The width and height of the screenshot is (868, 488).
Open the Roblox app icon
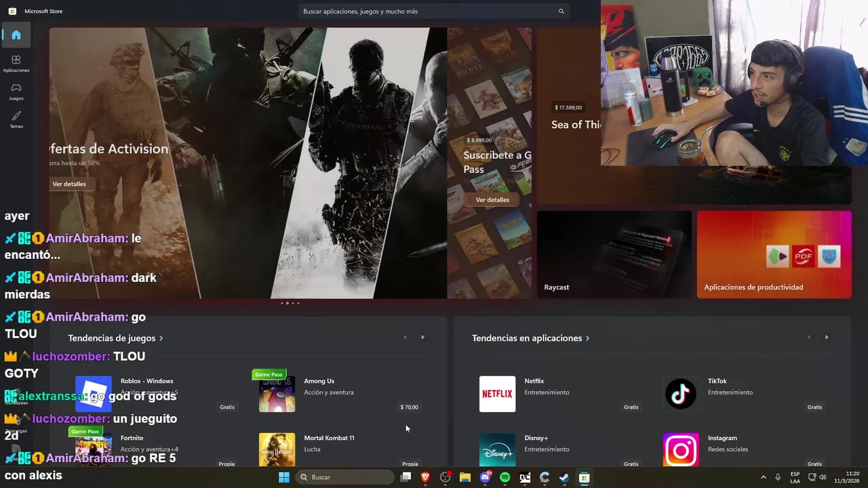tap(94, 394)
